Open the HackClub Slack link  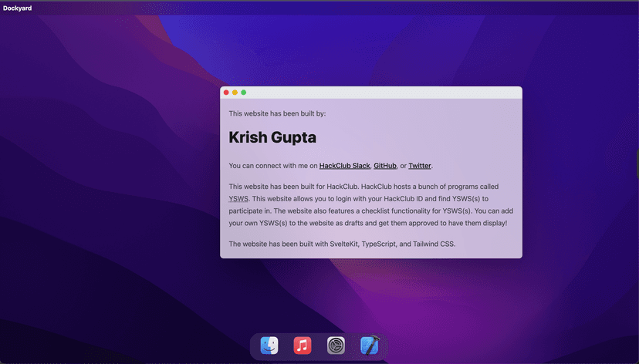344,166
